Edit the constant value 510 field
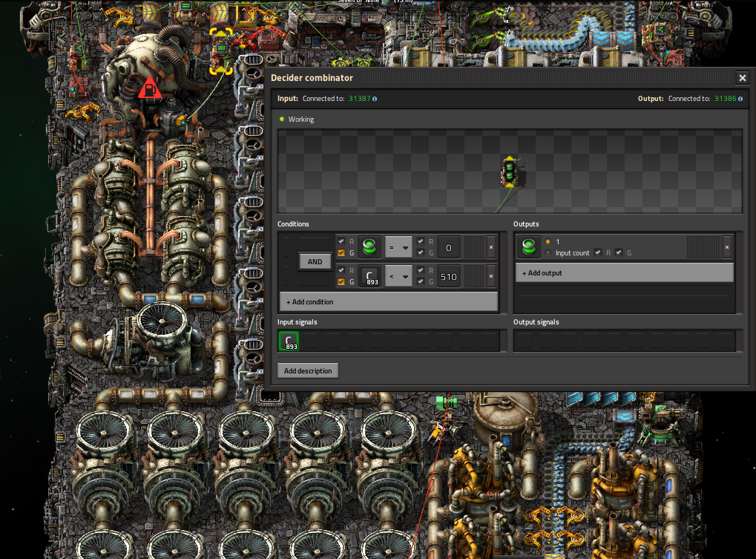 coord(448,276)
